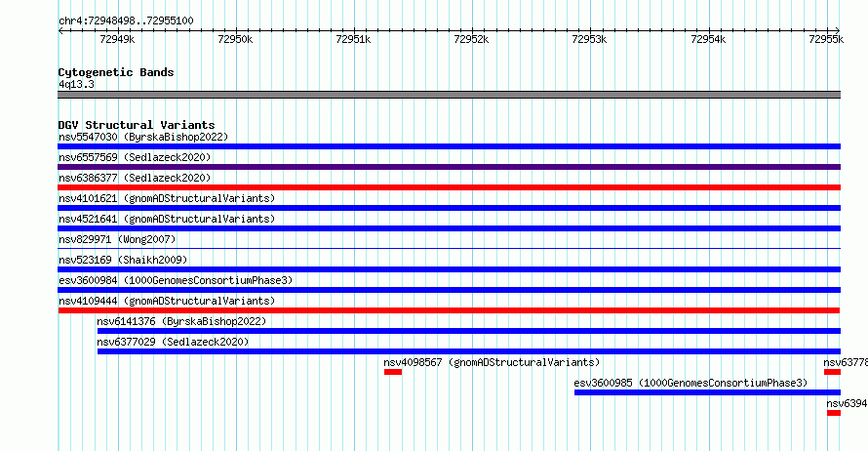Click the 4q13.3 band label
The width and height of the screenshot is (868, 451).
point(76,84)
